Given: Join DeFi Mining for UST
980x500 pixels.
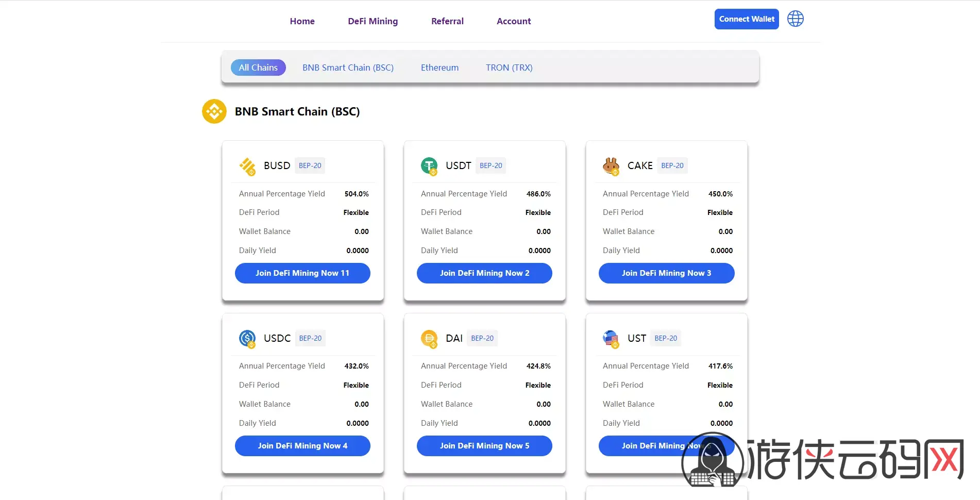Looking at the screenshot, I should click(666, 446).
